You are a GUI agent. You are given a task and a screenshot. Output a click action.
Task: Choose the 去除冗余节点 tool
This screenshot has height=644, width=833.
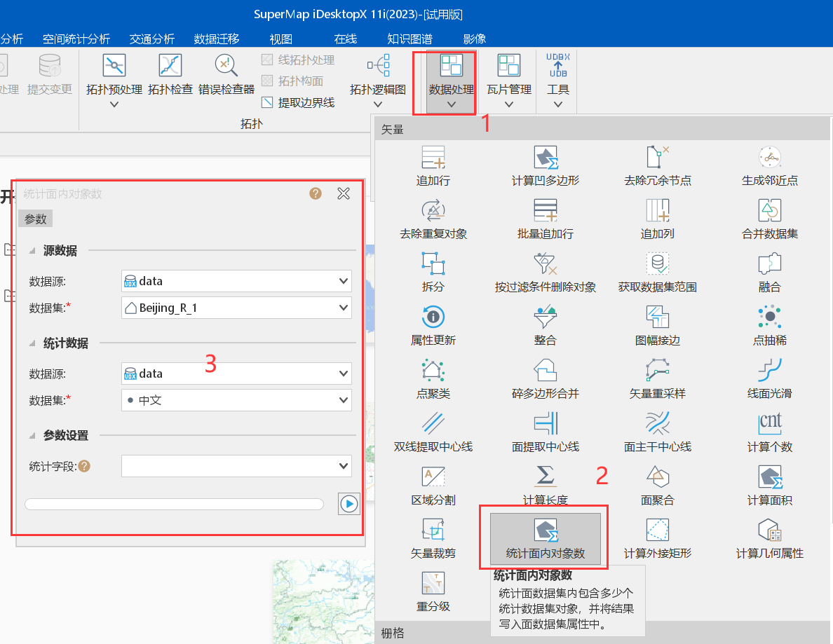(658, 166)
